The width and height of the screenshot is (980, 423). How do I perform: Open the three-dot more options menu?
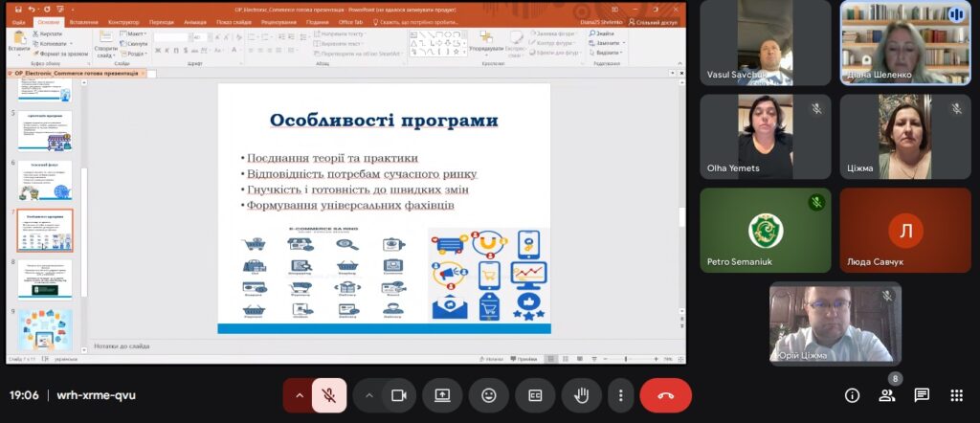click(x=621, y=395)
